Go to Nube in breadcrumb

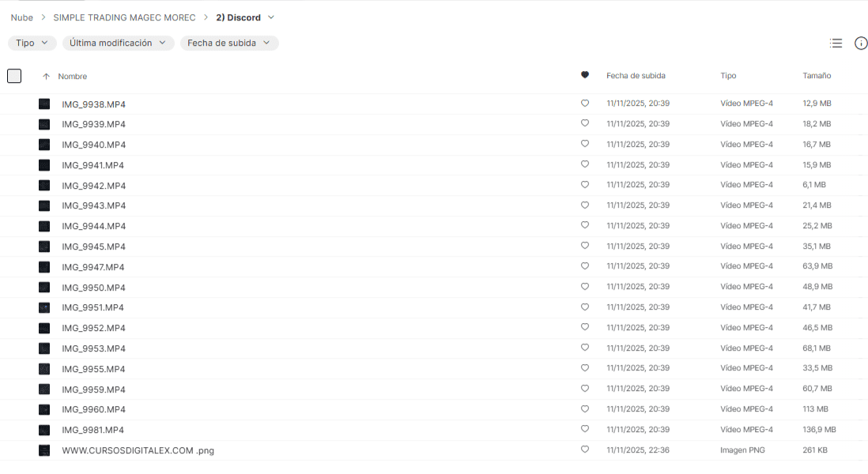coord(22,17)
